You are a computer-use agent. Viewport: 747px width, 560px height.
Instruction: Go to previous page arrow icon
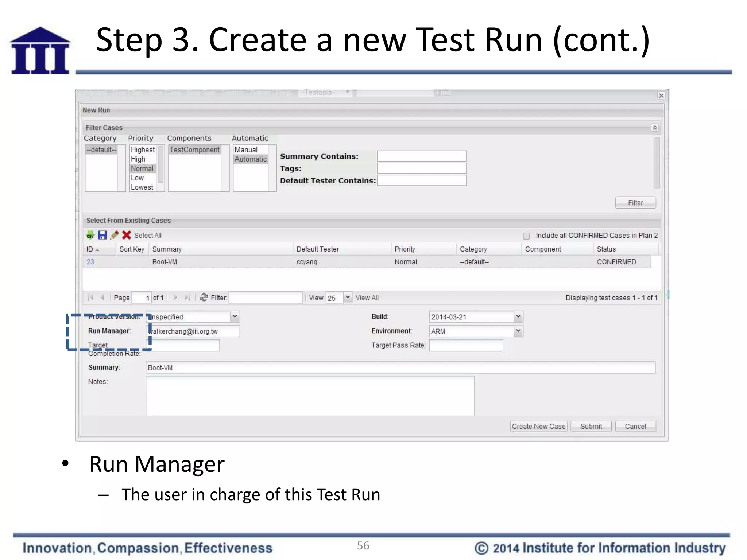[102, 297]
